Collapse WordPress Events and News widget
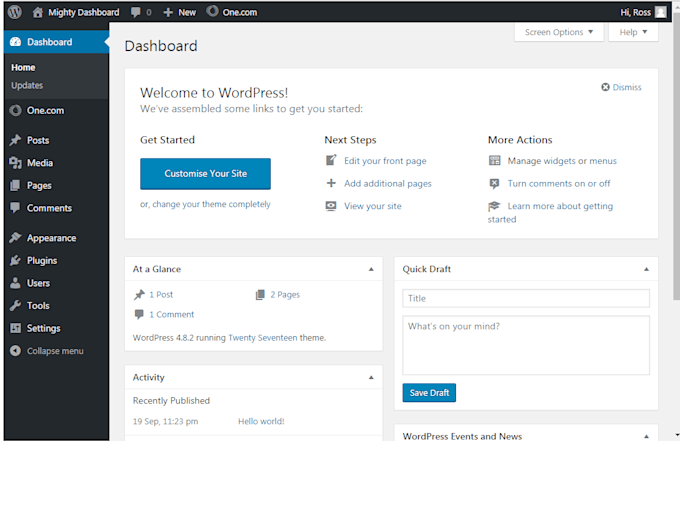 point(646,436)
